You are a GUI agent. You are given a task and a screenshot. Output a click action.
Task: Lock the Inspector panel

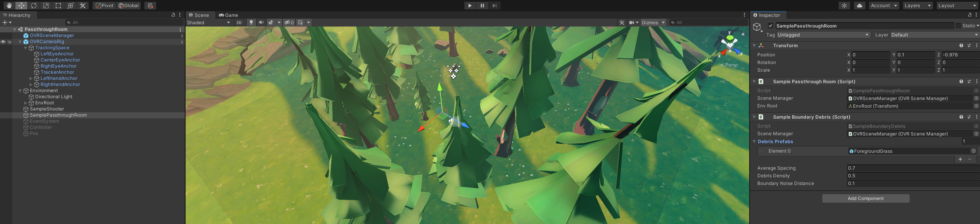click(969, 15)
